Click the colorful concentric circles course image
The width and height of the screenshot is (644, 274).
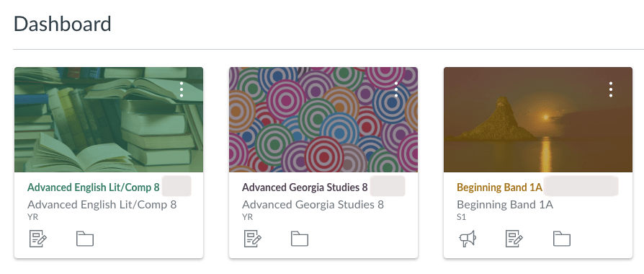(323, 120)
